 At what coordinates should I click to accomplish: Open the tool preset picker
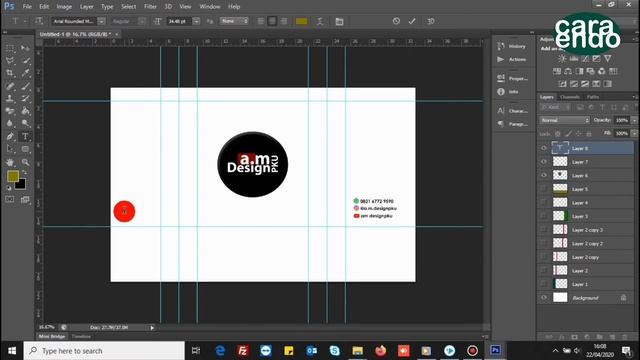[x=18, y=21]
